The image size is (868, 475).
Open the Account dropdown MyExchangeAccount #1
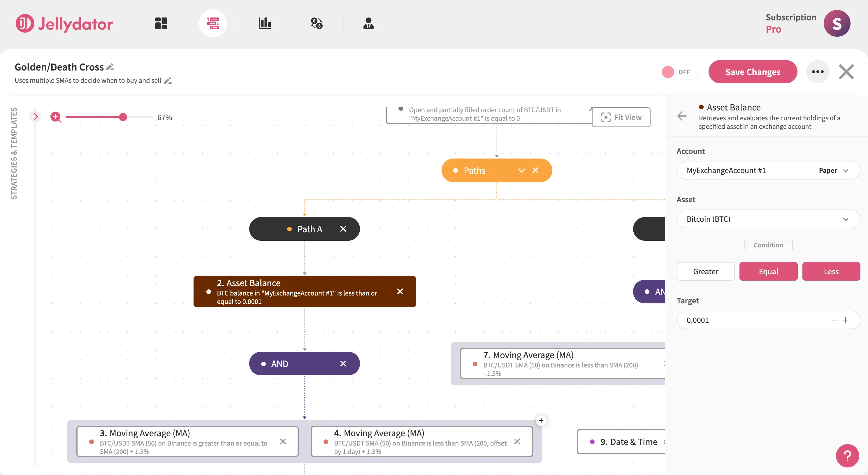click(768, 170)
